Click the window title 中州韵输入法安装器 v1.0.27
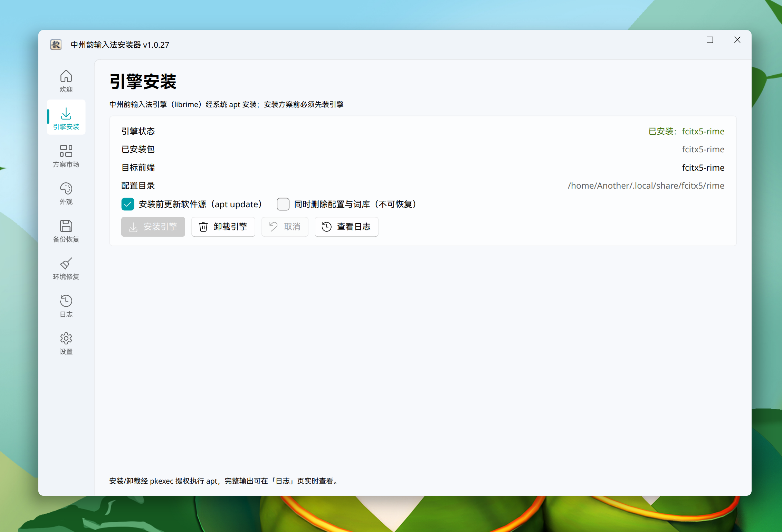 pyautogui.click(x=120, y=45)
